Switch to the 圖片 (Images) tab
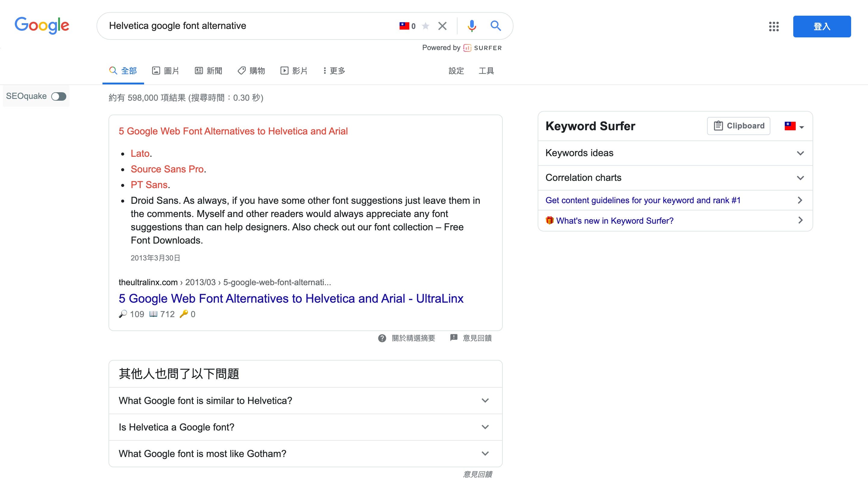The image size is (868, 495). pos(165,71)
